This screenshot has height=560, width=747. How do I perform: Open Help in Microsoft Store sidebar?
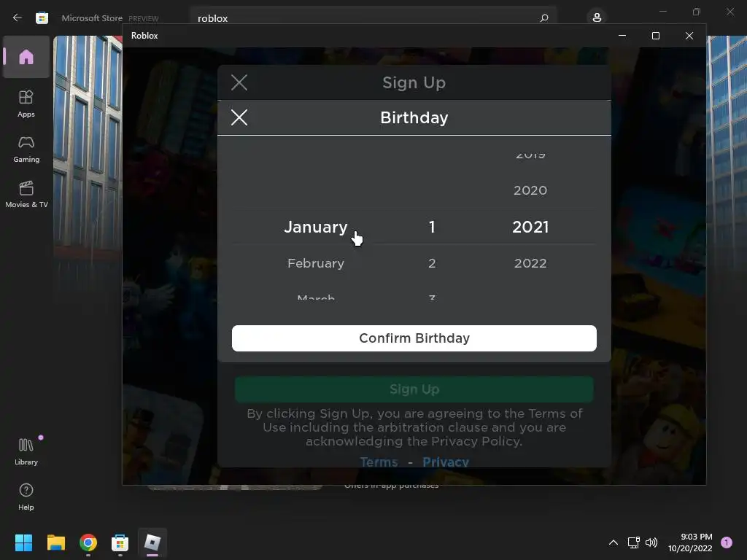(x=26, y=497)
